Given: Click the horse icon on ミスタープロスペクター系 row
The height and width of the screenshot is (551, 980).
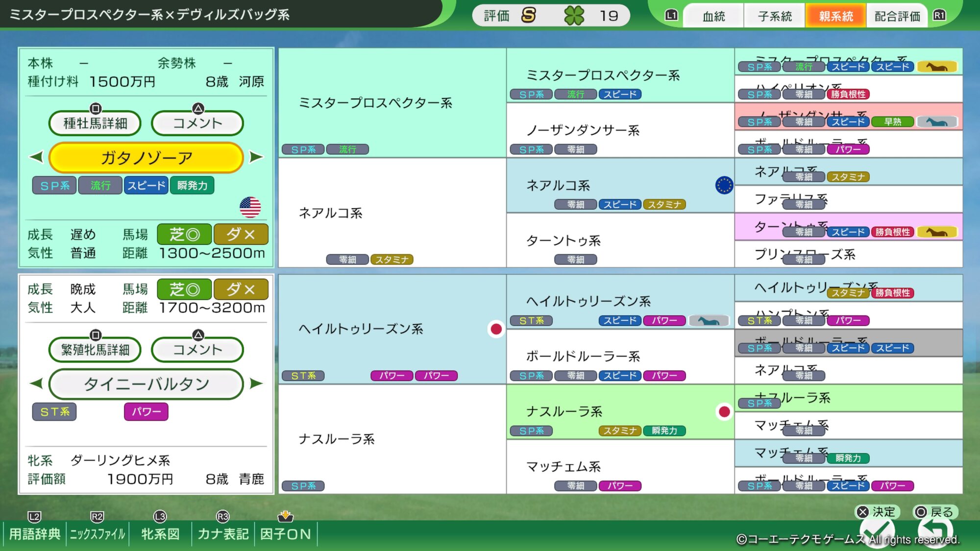Looking at the screenshot, I should [x=936, y=67].
